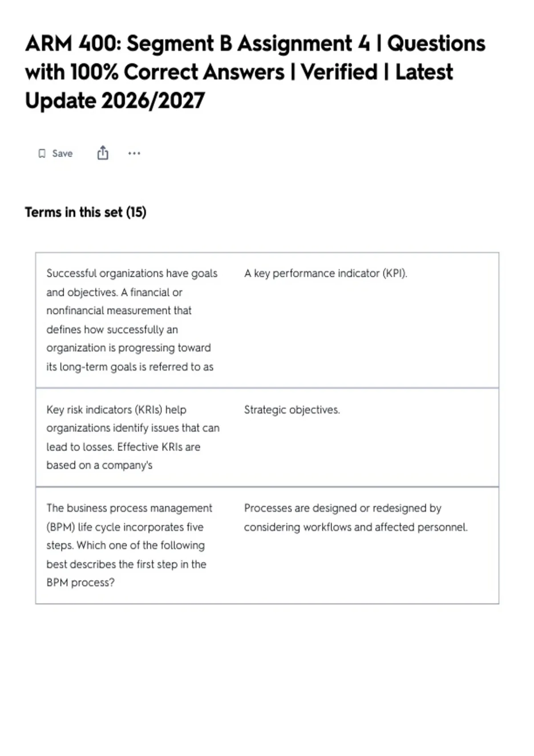Click the 'A key performance indicator (KPI).' answer

(x=326, y=273)
